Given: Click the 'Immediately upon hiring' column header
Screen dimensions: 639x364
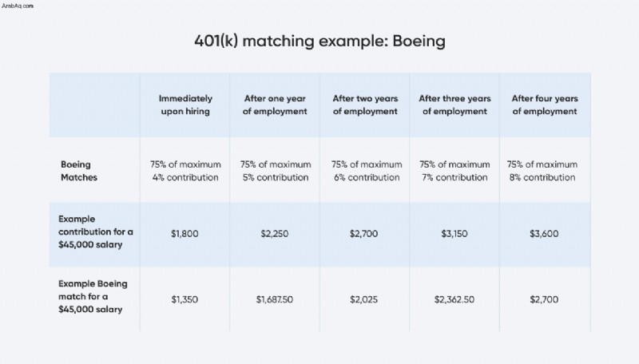Looking at the screenshot, I should (185, 105).
